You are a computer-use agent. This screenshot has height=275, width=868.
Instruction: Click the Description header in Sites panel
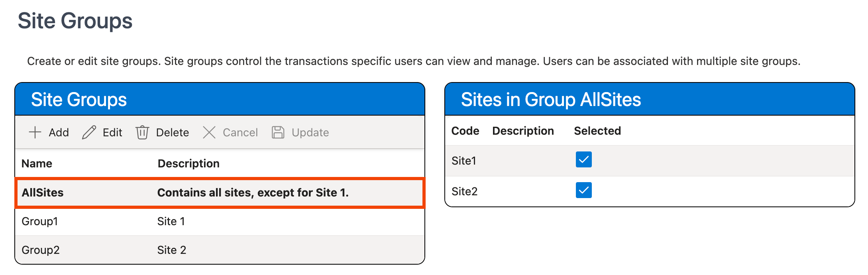pos(523,131)
